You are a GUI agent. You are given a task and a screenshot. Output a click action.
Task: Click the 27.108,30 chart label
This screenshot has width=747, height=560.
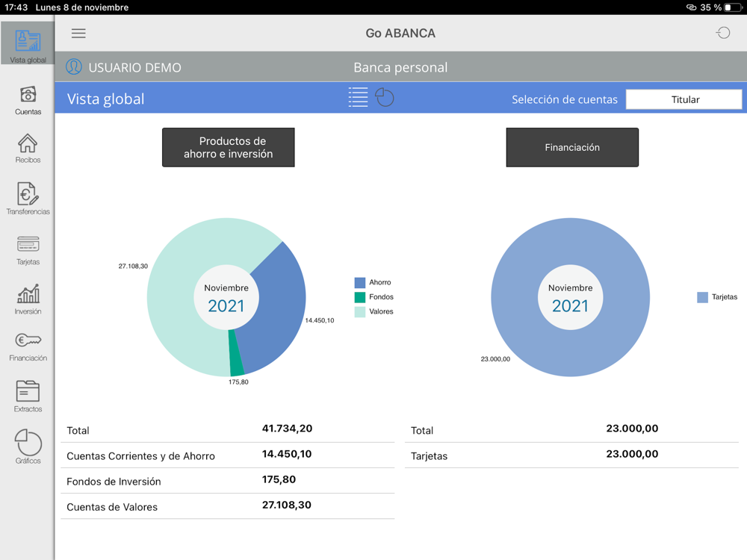[x=133, y=267]
